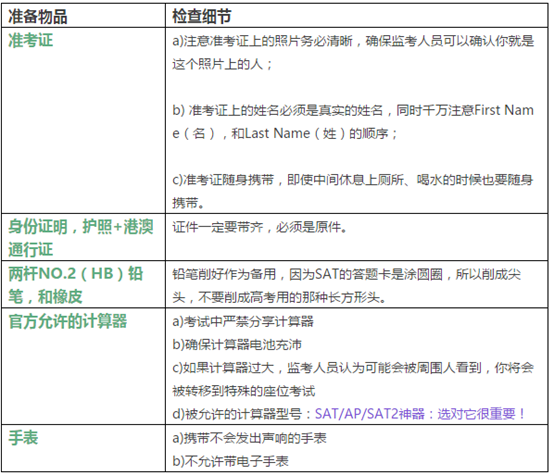
Task: Click the line b)不允许带电子手表
Action: click(230, 461)
